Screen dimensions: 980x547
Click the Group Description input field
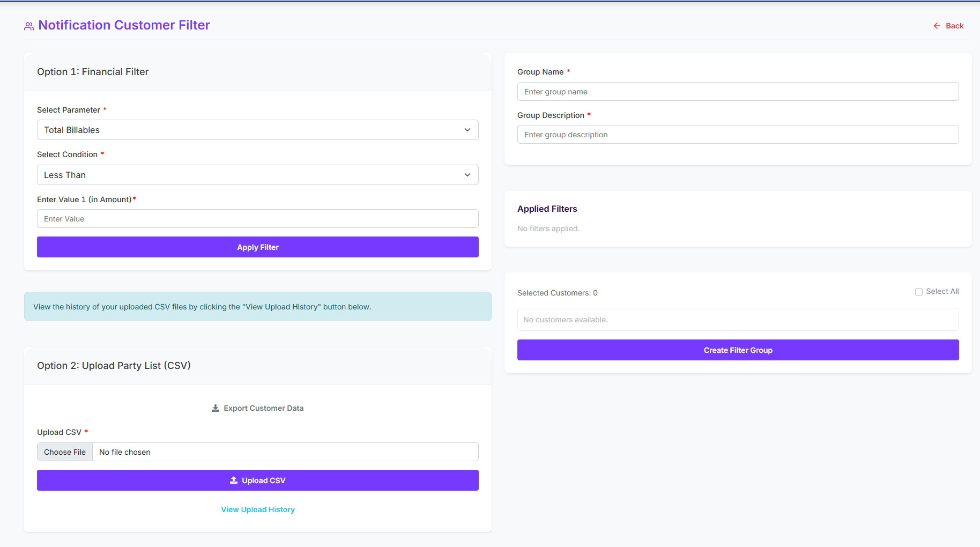738,135
